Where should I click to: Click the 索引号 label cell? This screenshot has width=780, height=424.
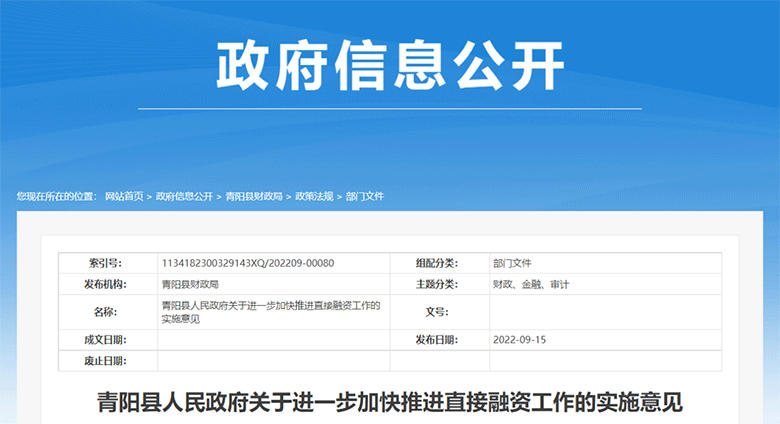click(104, 263)
